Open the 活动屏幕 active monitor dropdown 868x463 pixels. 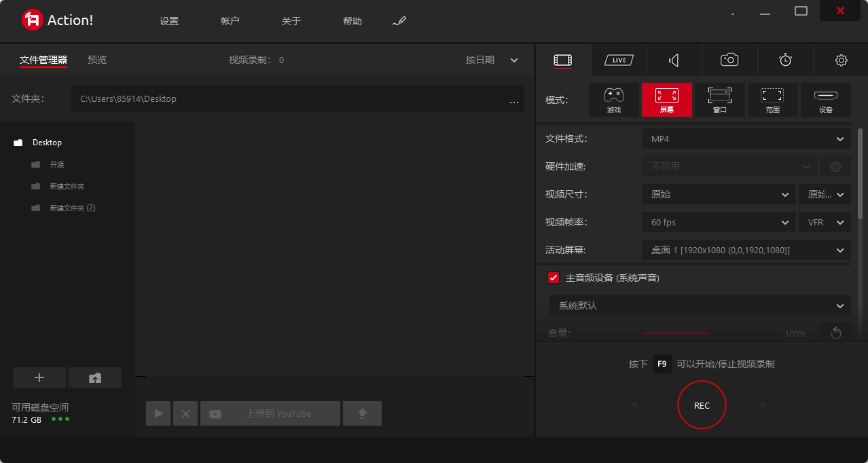(746, 250)
